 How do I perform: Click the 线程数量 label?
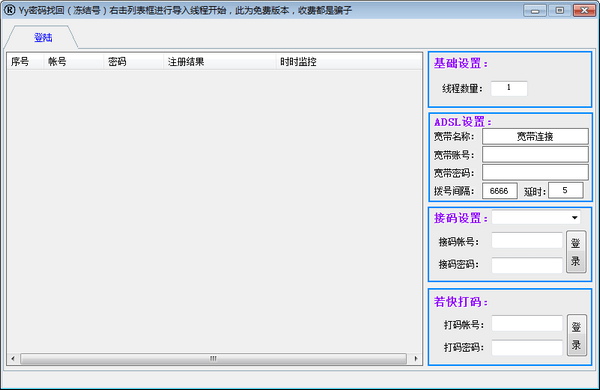463,89
